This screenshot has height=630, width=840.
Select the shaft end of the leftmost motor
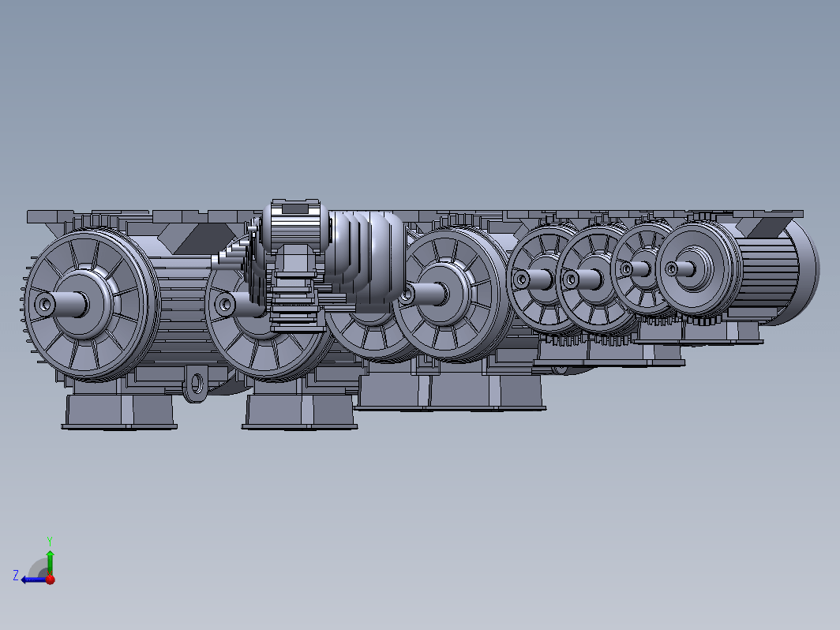pos(45,305)
